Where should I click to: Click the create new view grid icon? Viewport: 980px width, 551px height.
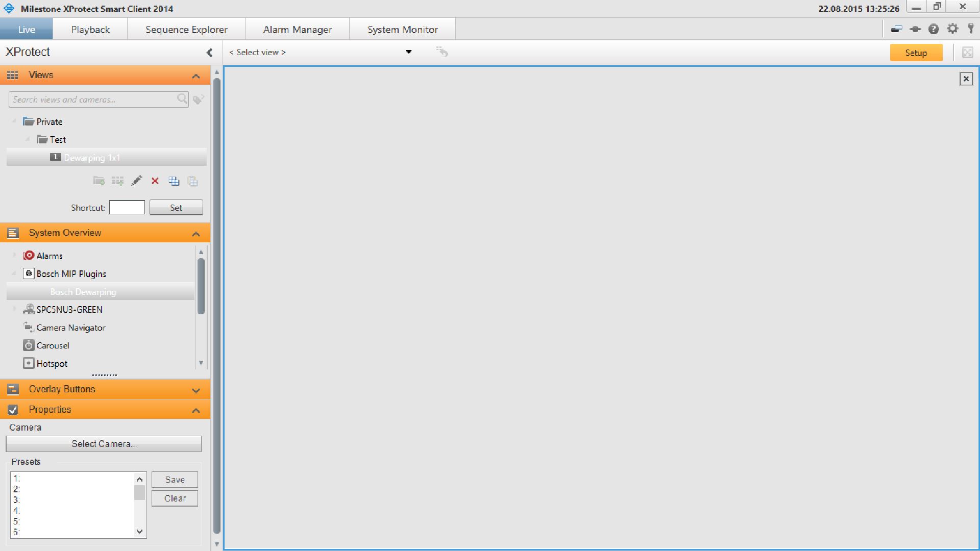point(117,181)
